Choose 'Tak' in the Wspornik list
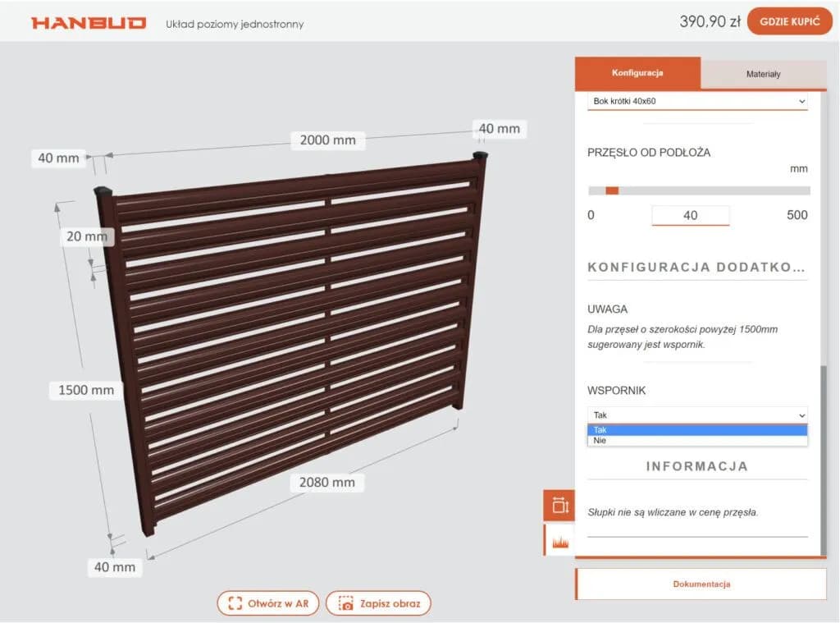This screenshot has height=623, width=840. click(x=697, y=430)
